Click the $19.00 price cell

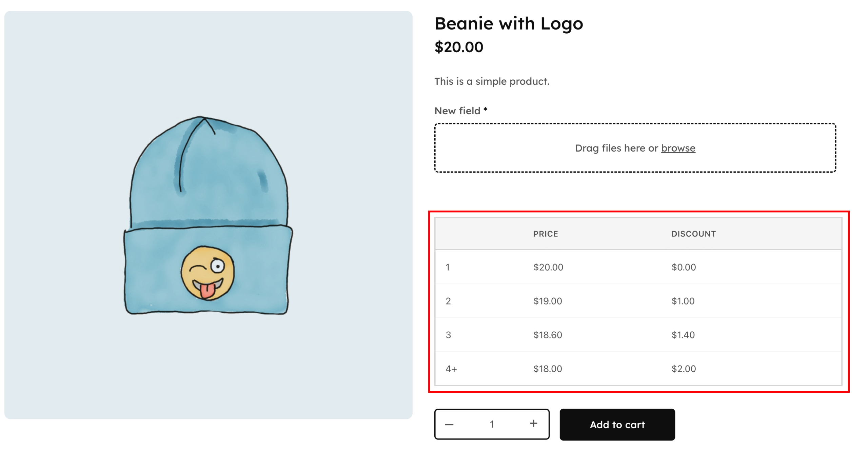pos(548,301)
